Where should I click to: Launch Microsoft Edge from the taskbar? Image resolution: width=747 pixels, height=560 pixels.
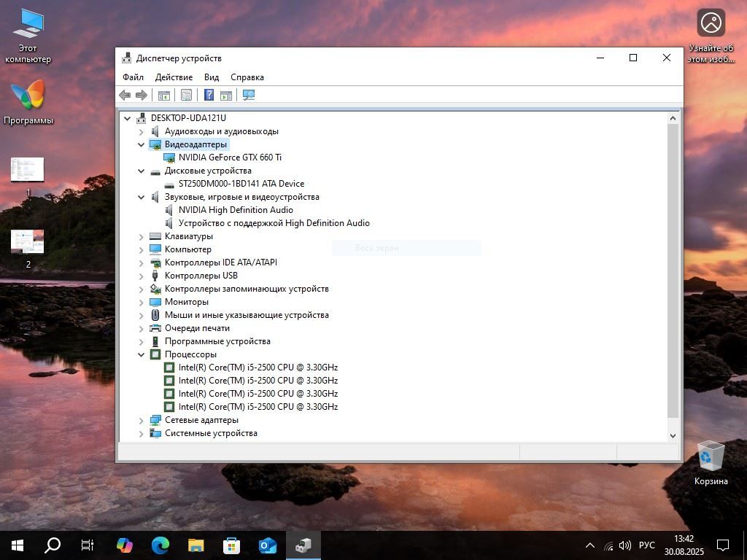(x=160, y=545)
